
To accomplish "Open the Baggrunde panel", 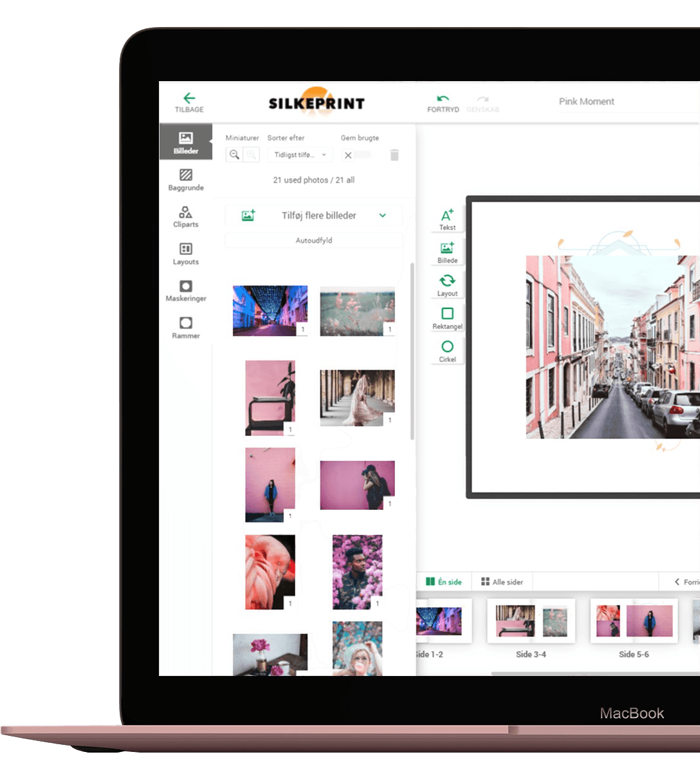I will click(186, 180).
